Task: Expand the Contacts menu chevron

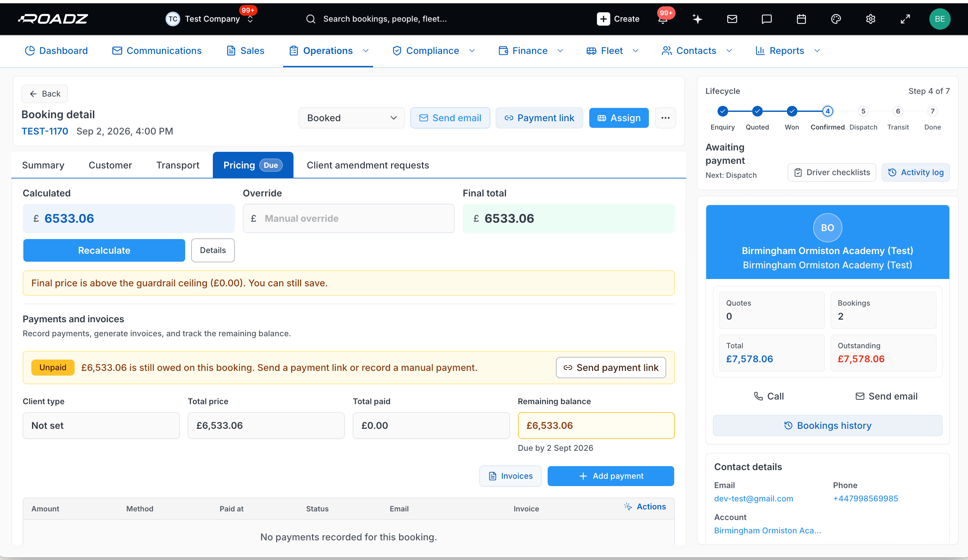Action: [729, 51]
